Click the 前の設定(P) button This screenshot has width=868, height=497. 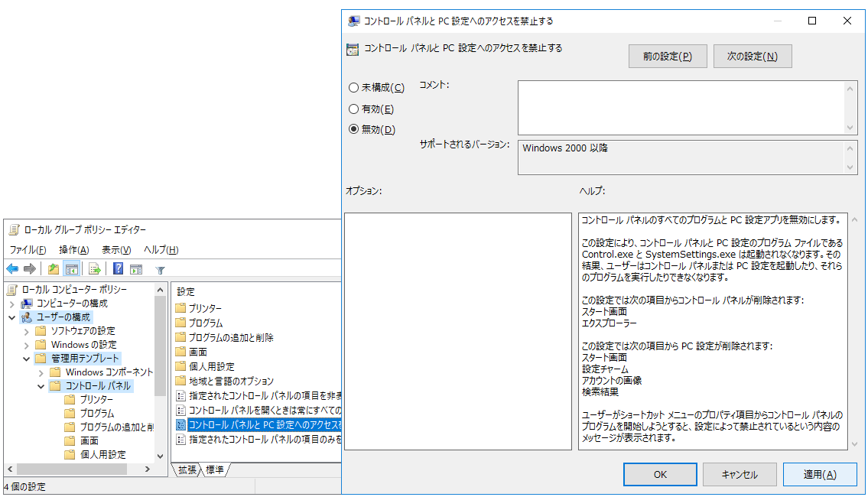[668, 57]
